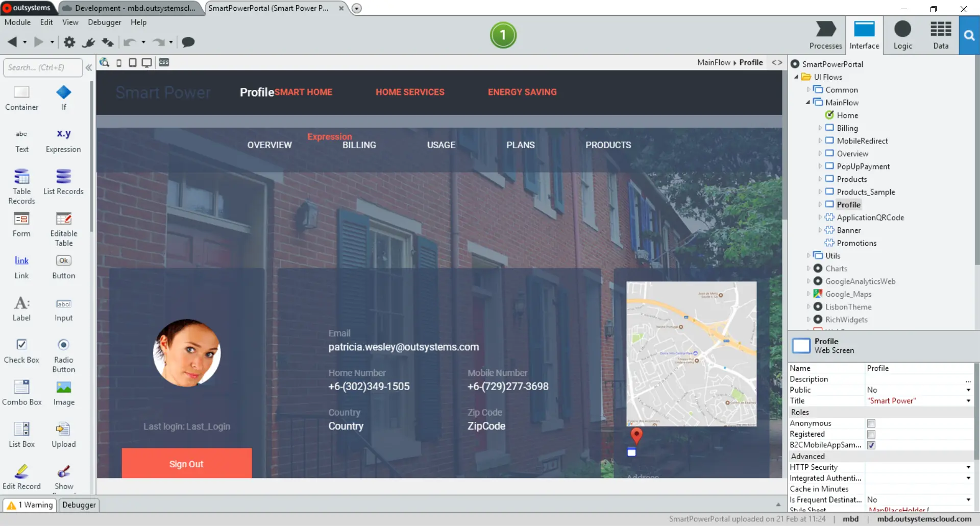Enable the Anonymous role checkbox
Screen dimensions: 980x526
pyautogui.click(x=871, y=423)
